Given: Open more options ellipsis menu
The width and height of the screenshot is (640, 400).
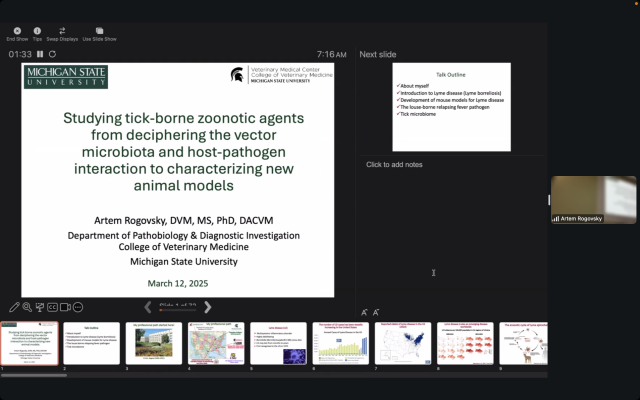Looking at the screenshot, I should [x=78, y=307].
